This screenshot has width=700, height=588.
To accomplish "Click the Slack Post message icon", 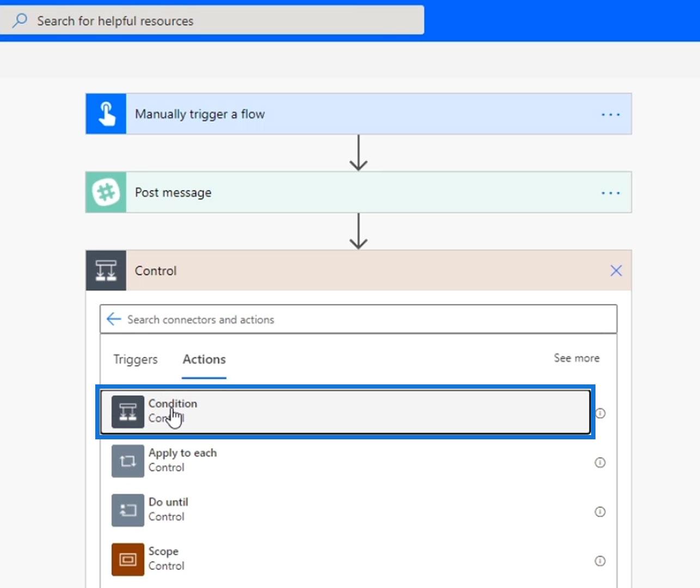I will click(106, 192).
